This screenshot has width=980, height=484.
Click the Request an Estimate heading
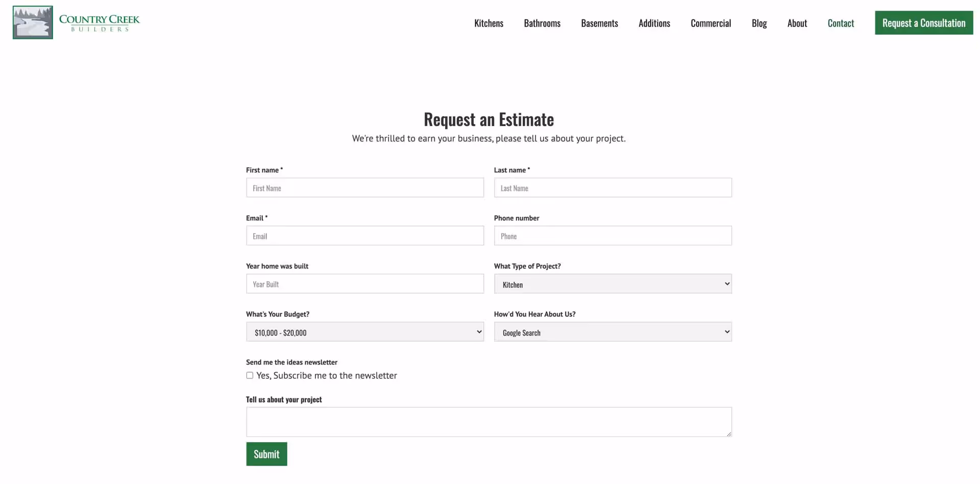[x=488, y=119]
